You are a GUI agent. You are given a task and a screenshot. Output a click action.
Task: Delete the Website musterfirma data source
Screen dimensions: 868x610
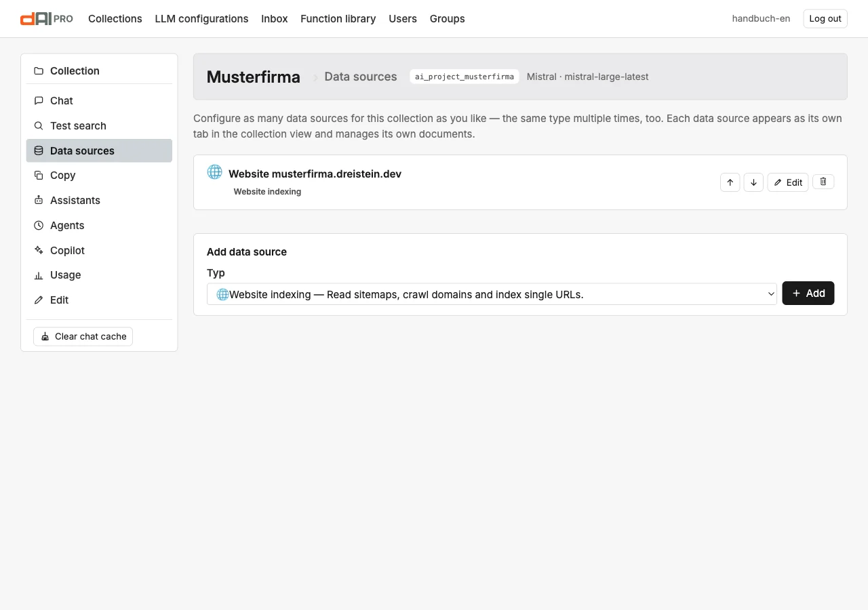click(x=823, y=182)
